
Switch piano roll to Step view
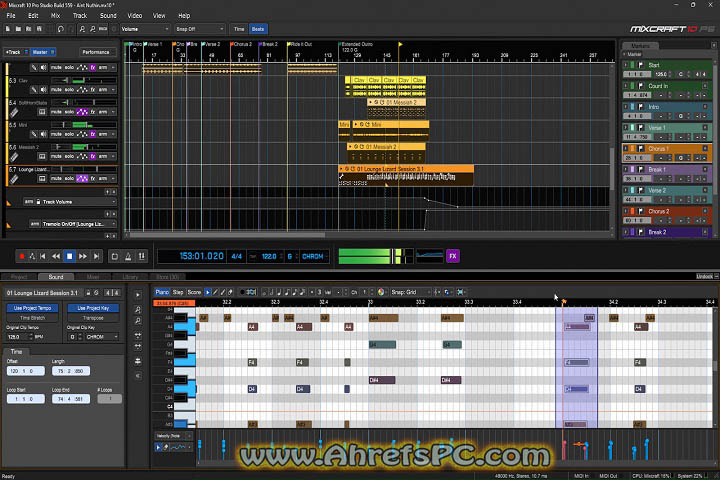pyautogui.click(x=178, y=292)
